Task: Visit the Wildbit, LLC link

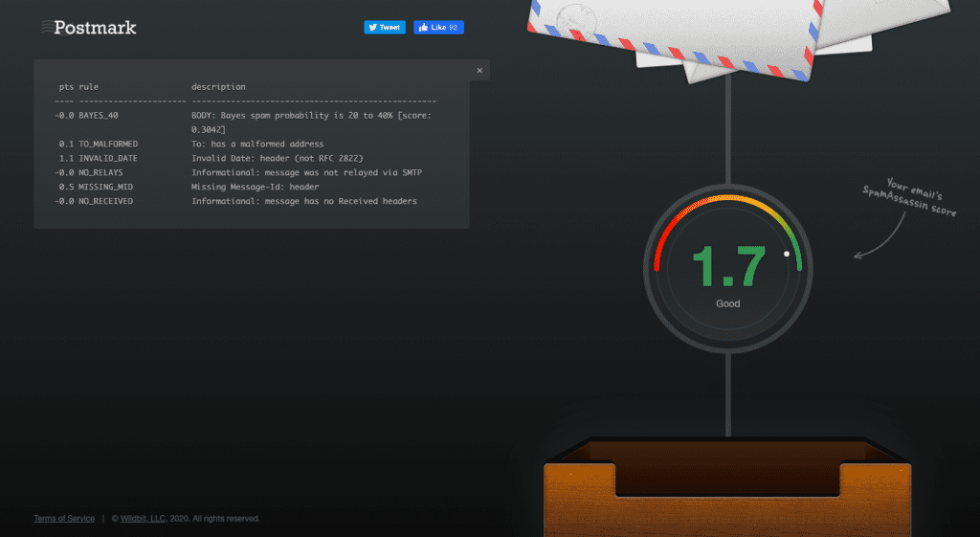Action: 144,519
